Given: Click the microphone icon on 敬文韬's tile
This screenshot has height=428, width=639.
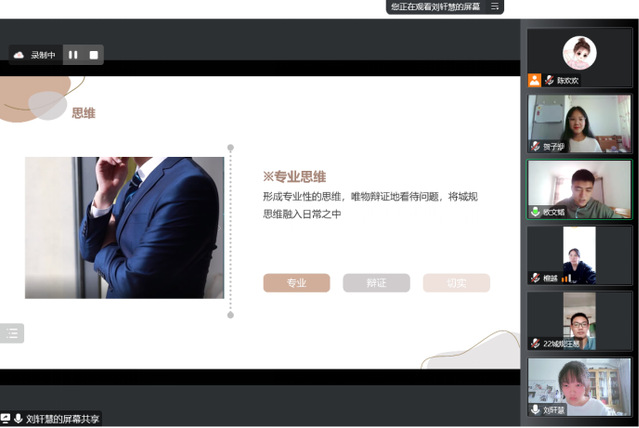Looking at the screenshot, I should (536, 212).
